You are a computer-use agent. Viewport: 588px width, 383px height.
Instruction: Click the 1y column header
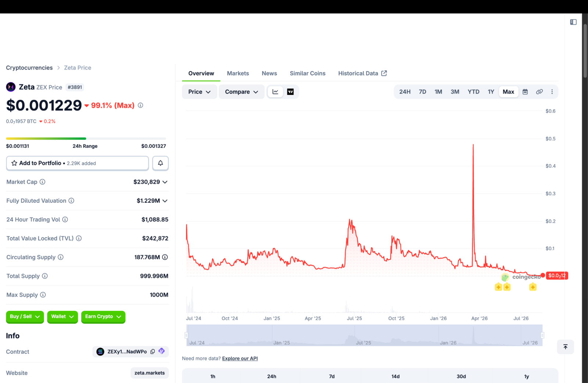[527, 376]
